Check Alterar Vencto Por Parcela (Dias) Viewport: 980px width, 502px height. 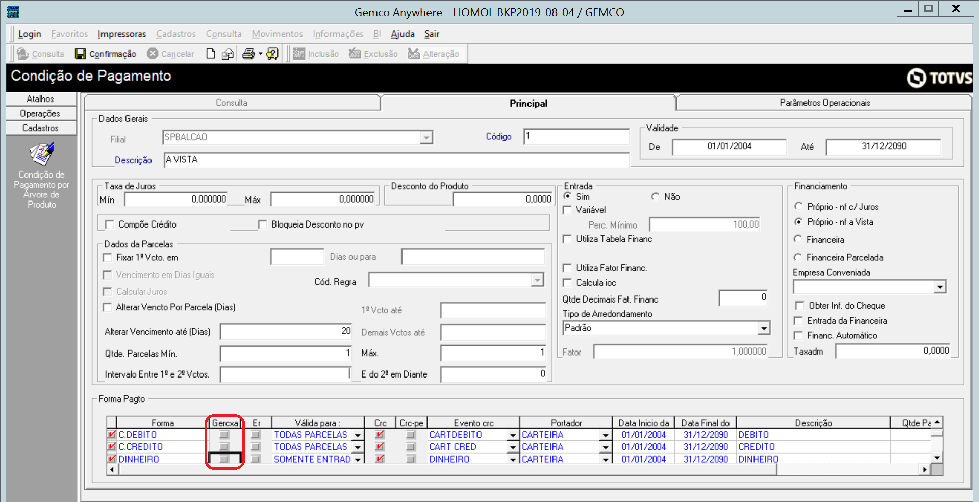107,307
